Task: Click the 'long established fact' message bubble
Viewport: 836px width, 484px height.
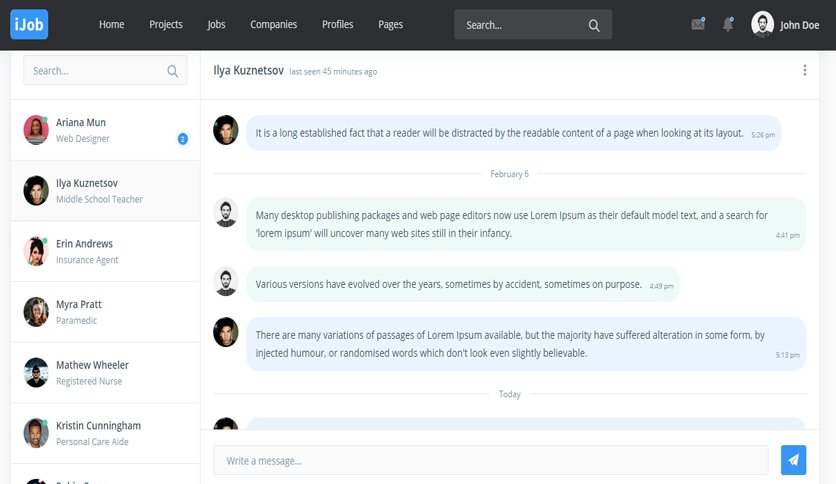Action: [x=513, y=133]
